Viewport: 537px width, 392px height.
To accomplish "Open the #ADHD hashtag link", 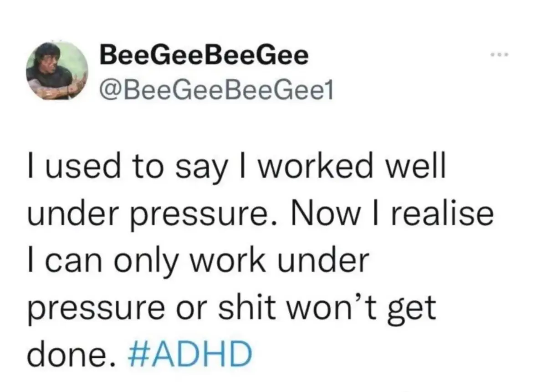I will [190, 354].
